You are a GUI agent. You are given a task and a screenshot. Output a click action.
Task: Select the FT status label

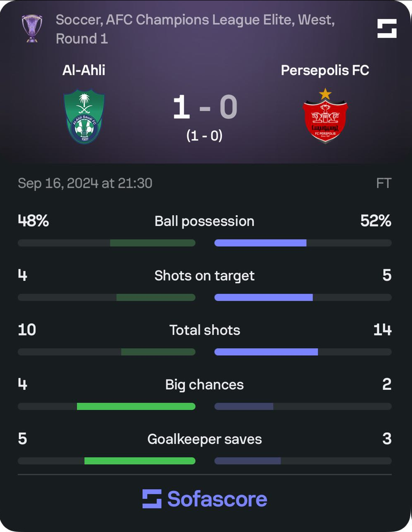tap(385, 183)
